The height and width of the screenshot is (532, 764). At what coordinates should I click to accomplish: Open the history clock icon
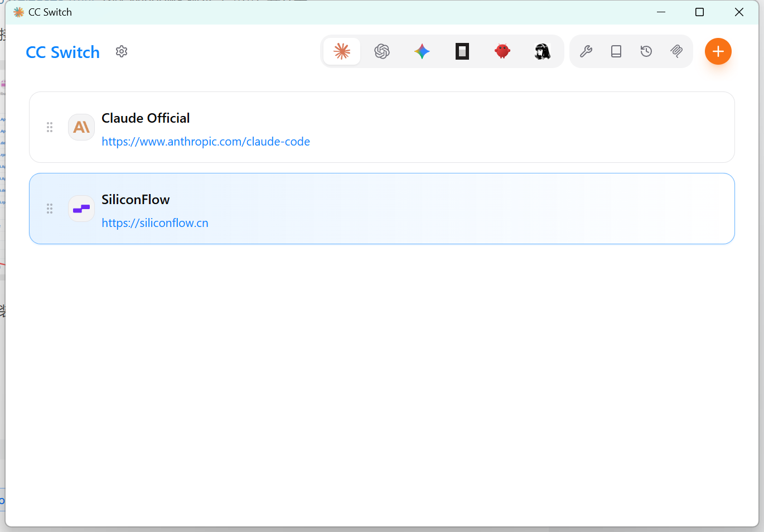[x=646, y=51]
